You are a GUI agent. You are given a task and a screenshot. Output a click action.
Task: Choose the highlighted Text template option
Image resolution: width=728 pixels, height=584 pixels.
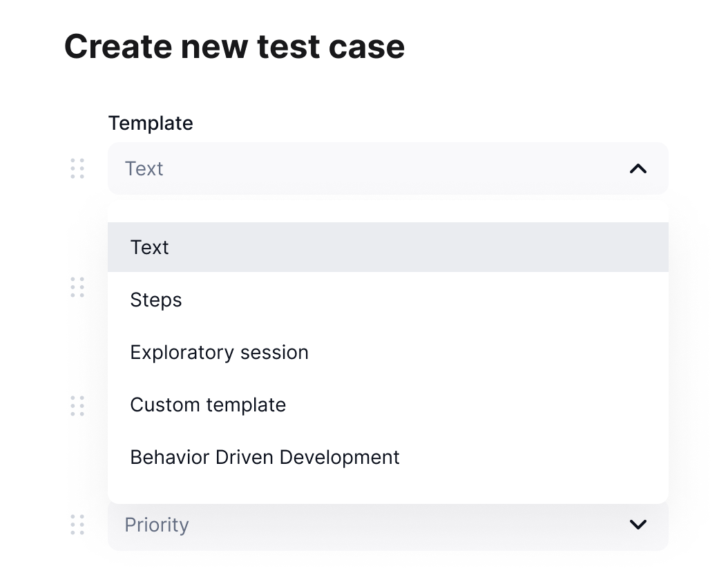point(387,247)
